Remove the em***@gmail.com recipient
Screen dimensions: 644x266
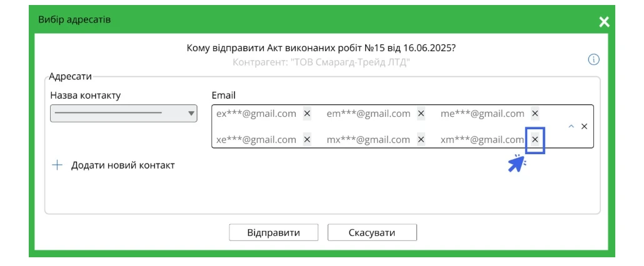[421, 114]
